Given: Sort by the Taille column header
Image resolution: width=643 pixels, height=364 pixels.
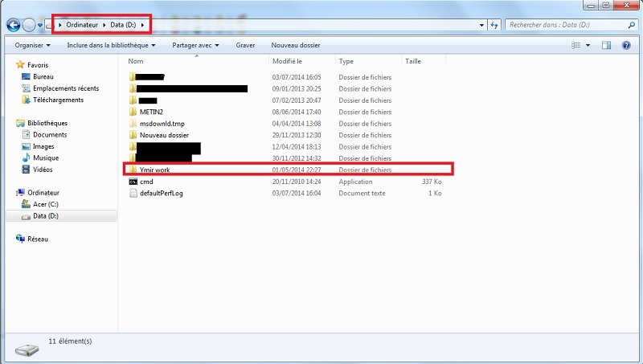Looking at the screenshot, I should click(424, 61).
